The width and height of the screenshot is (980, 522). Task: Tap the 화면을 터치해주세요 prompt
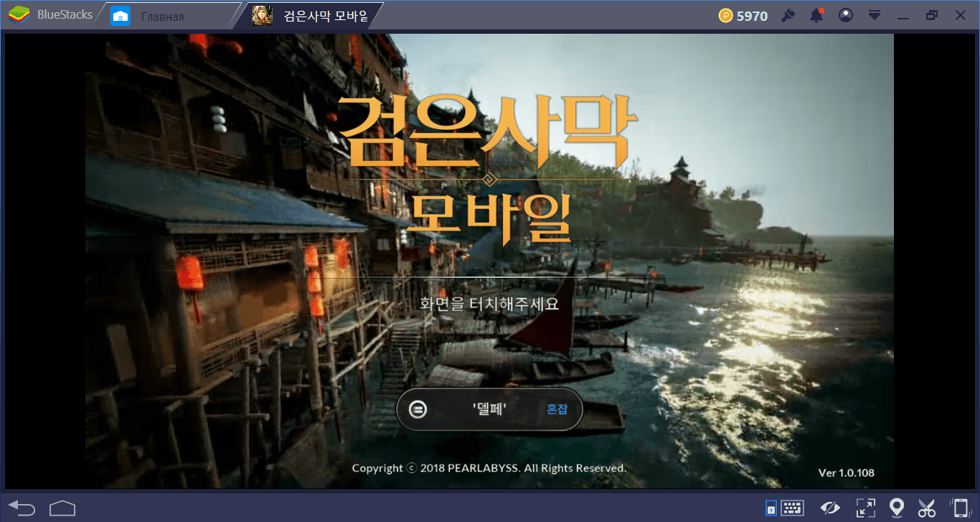489,303
